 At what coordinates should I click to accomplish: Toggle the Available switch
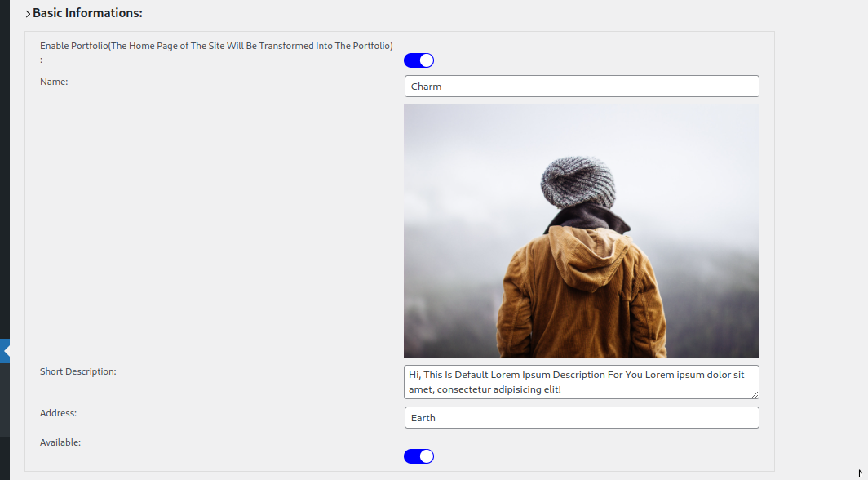[x=419, y=456]
